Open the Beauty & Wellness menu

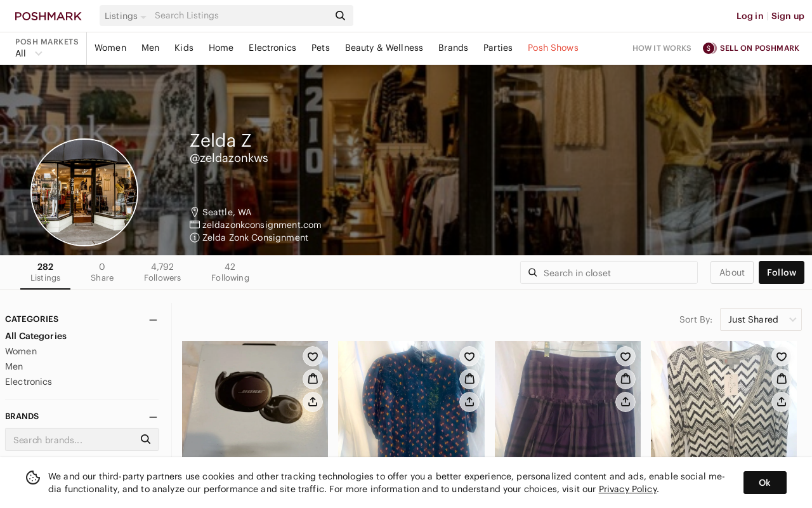point(384,48)
